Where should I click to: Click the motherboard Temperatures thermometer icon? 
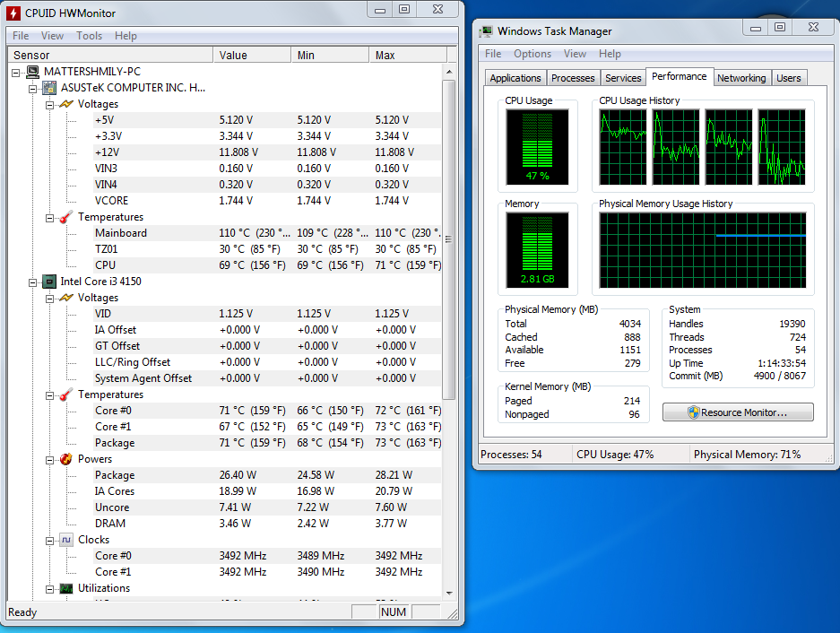[66, 217]
